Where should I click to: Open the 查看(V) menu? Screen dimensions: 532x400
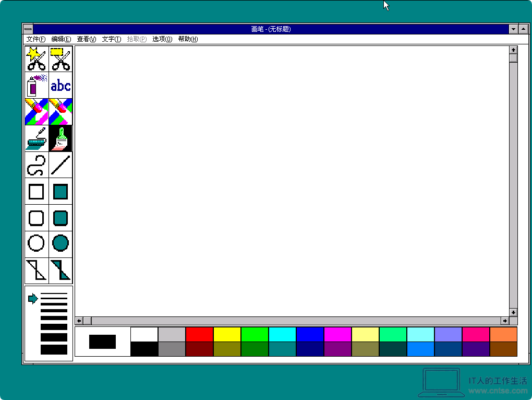[86, 39]
